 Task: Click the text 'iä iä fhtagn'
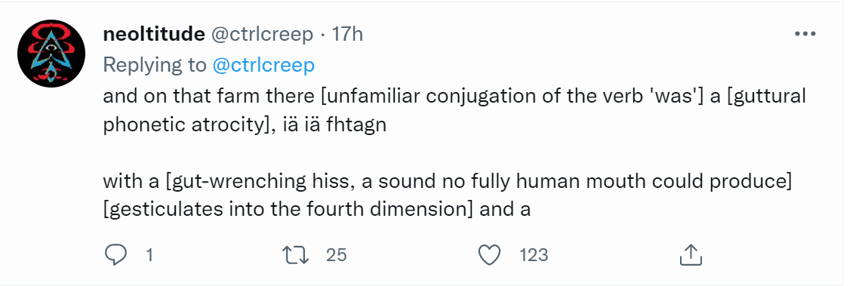click(x=336, y=125)
